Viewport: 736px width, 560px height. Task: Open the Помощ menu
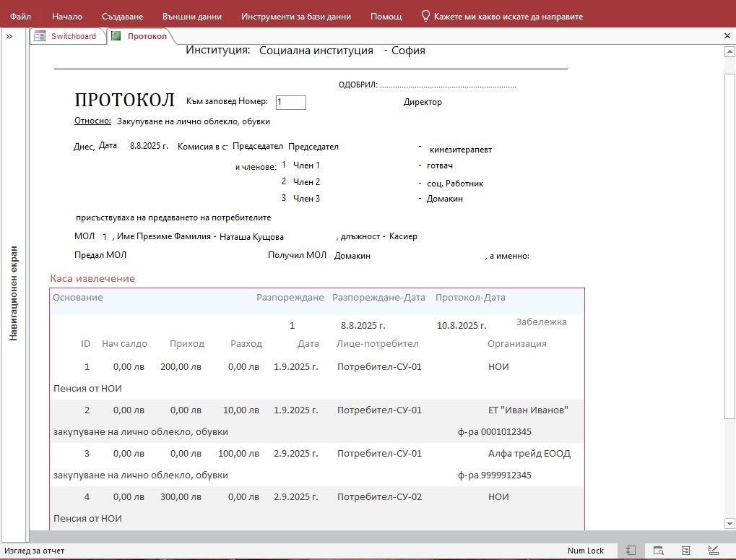386,16
